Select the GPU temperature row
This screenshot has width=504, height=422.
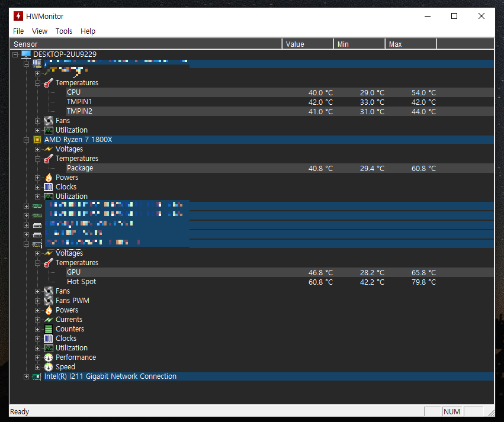pos(280,272)
